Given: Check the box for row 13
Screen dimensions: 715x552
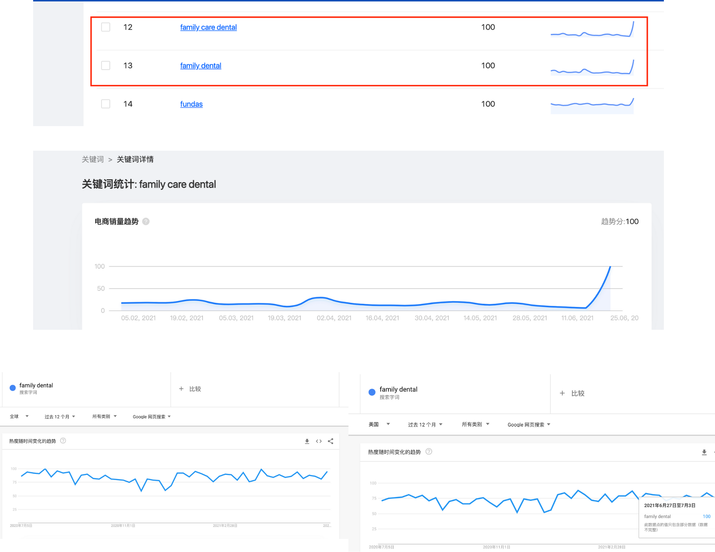Looking at the screenshot, I should tap(105, 65).
